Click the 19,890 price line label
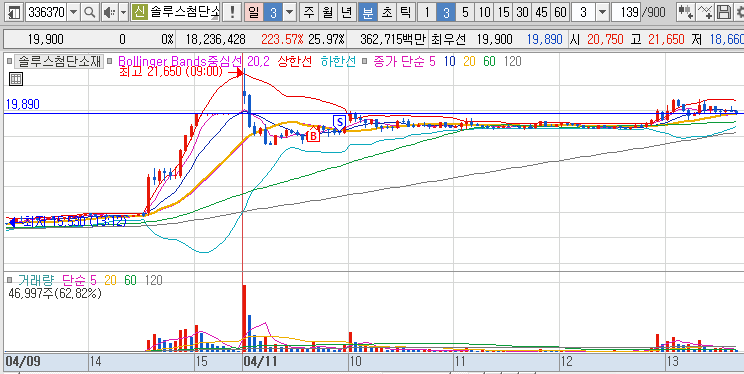 coord(23,104)
